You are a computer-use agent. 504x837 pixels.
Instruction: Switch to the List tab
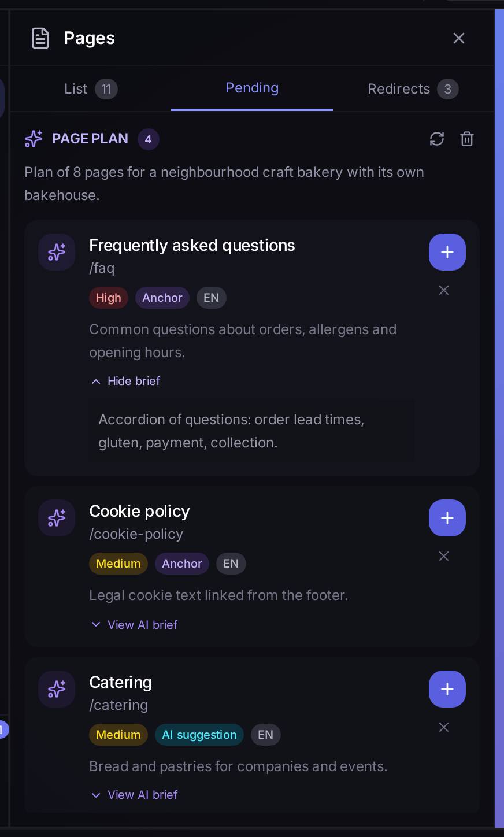click(x=91, y=89)
